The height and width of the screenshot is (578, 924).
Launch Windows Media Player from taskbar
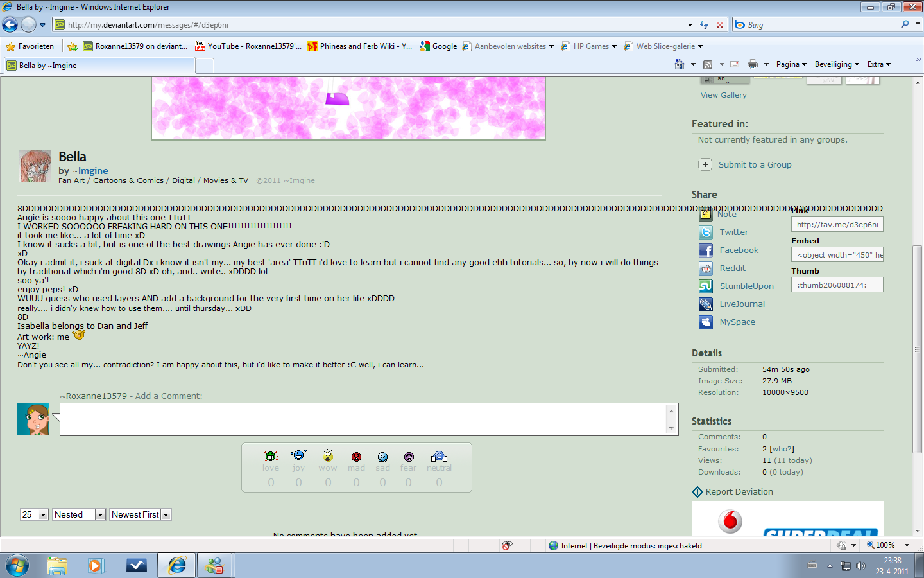pyautogui.click(x=96, y=566)
